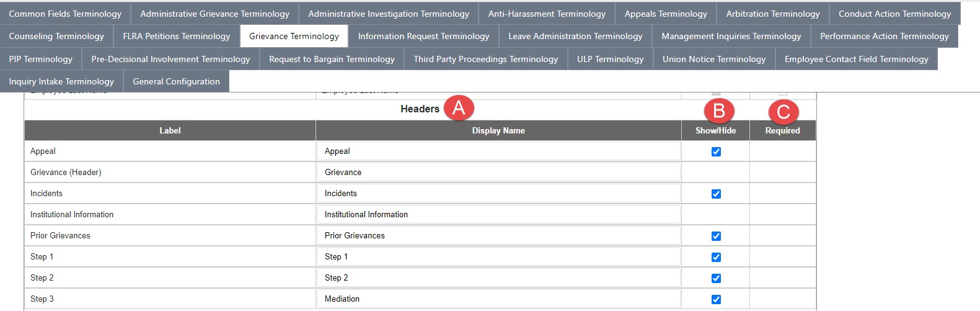
Task: Click the red C annotation marker
Action: pyautogui.click(x=784, y=112)
